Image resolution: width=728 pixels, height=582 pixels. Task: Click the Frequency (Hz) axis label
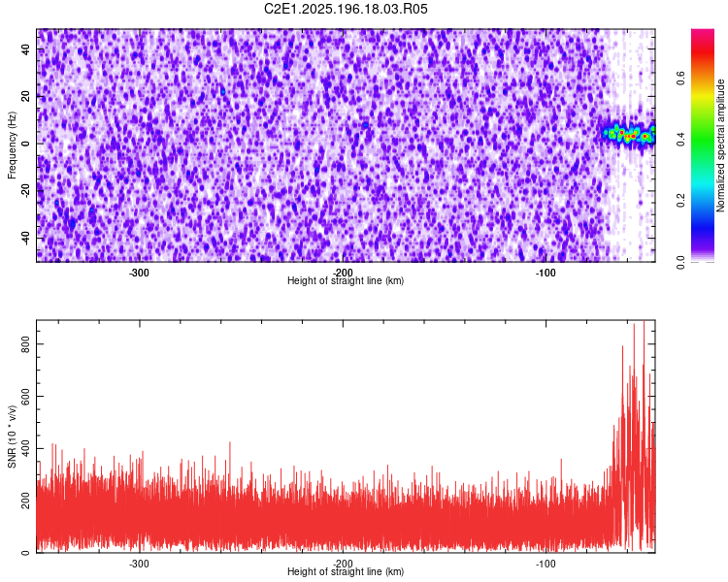click(x=12, y=145)
